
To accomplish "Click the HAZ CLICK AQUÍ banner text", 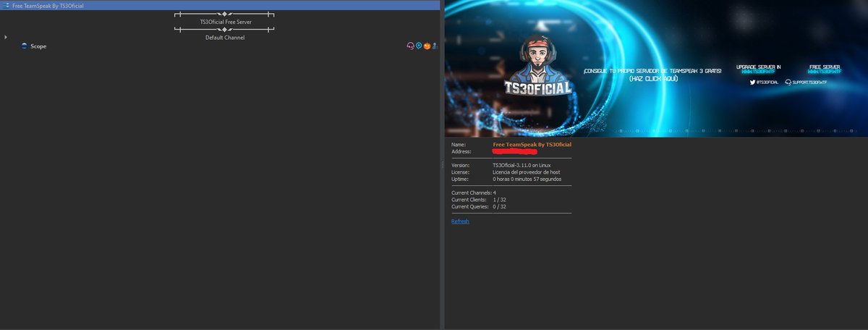I will 653,78.
